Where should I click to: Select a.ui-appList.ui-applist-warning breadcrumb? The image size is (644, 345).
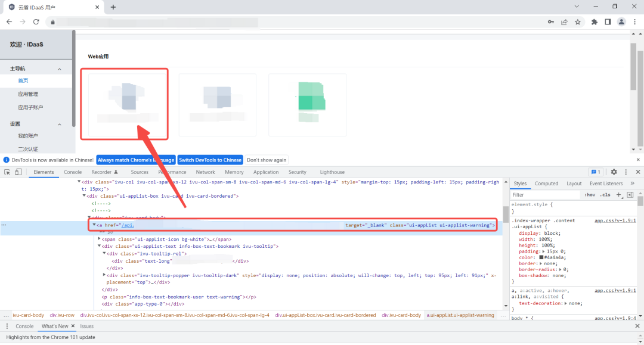coord(460,315)
